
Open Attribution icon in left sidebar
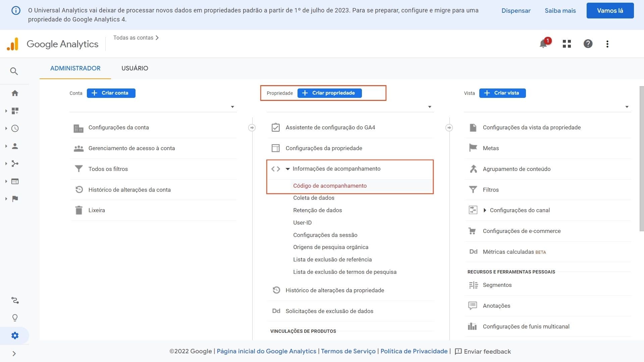click(15, 300)
